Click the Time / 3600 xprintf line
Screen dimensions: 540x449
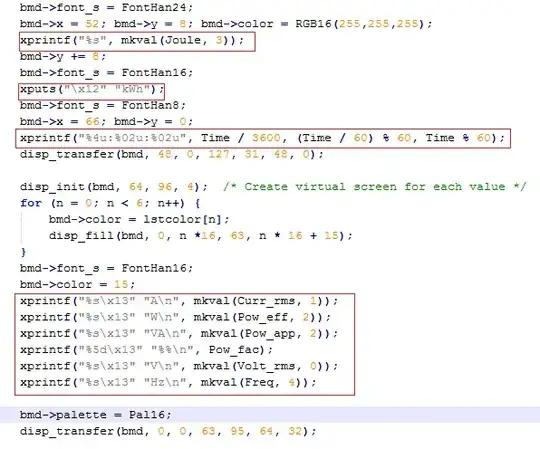tap(262, 138)
